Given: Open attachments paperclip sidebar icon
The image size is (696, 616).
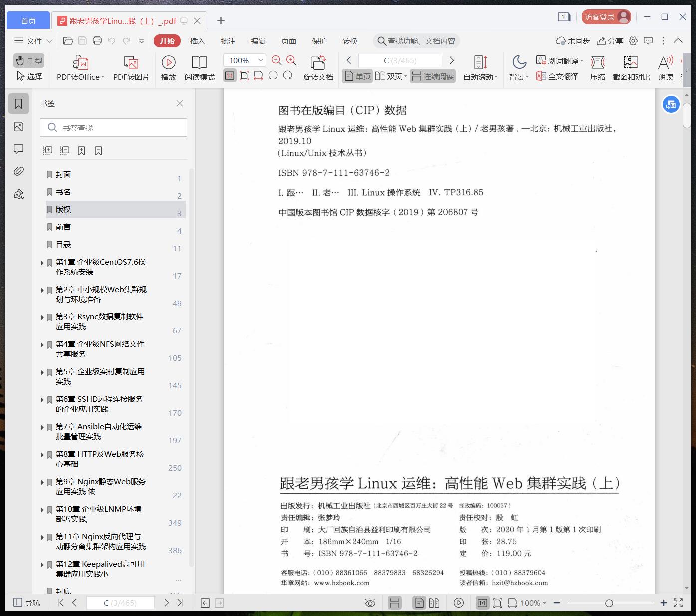Looking at the screenshot, I should point(19,171).
